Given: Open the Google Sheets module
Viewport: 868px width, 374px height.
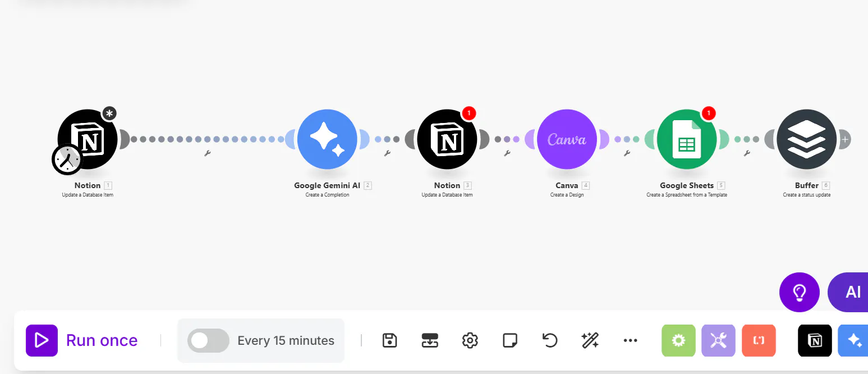Looking at the screenshot, I should (x=687, y=139).
